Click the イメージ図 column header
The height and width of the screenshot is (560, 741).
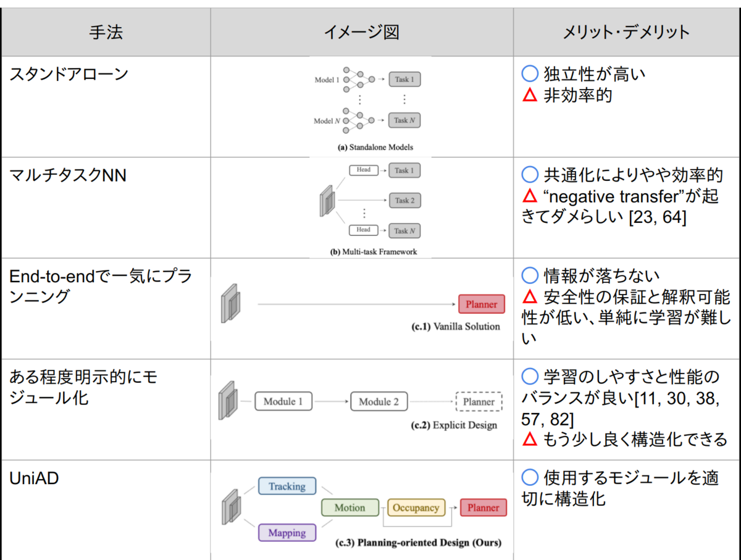coord(361,31)
